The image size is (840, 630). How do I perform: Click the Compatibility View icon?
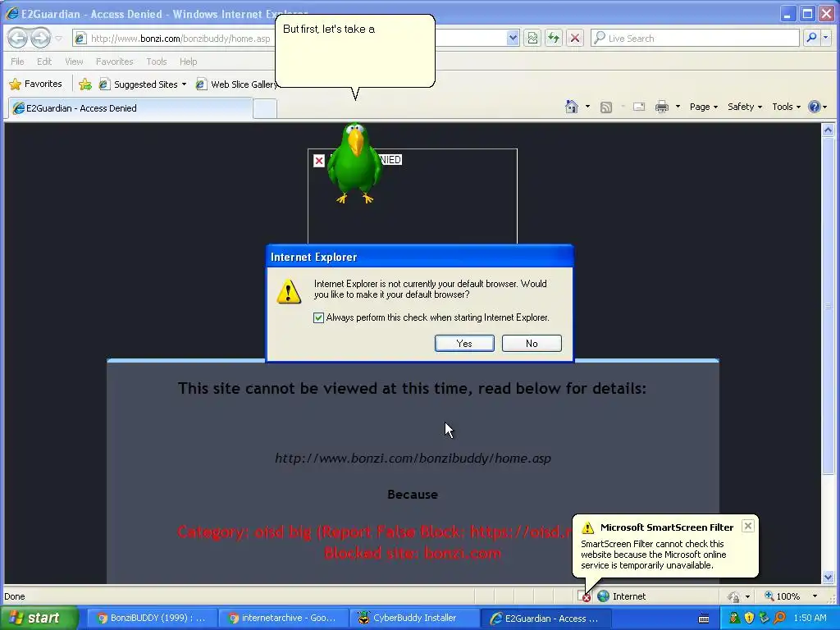pos(532,38)
